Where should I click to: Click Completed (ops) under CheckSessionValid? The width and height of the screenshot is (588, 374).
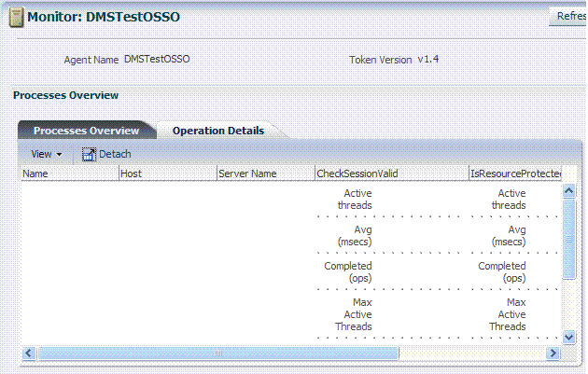[348, 272]
